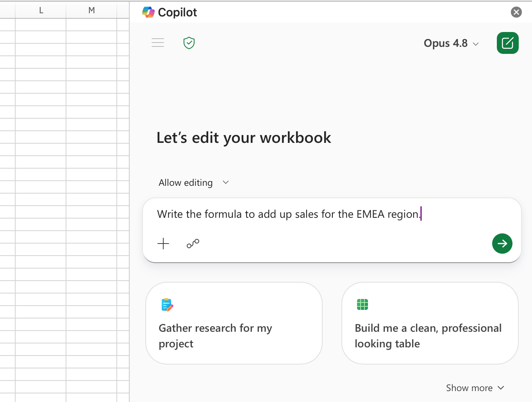Click the connector tools icon in prompt box
The width and height of the screenshot is (532, 402).
(193, 244)
